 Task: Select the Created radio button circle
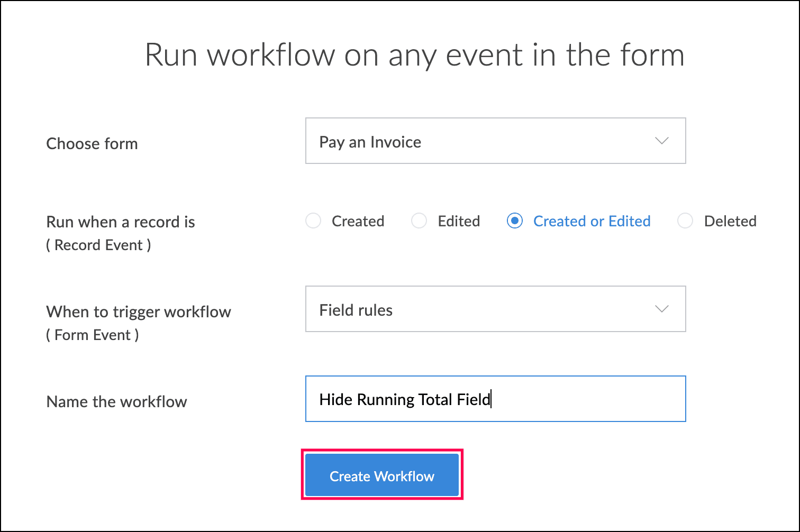coord(313,221)
